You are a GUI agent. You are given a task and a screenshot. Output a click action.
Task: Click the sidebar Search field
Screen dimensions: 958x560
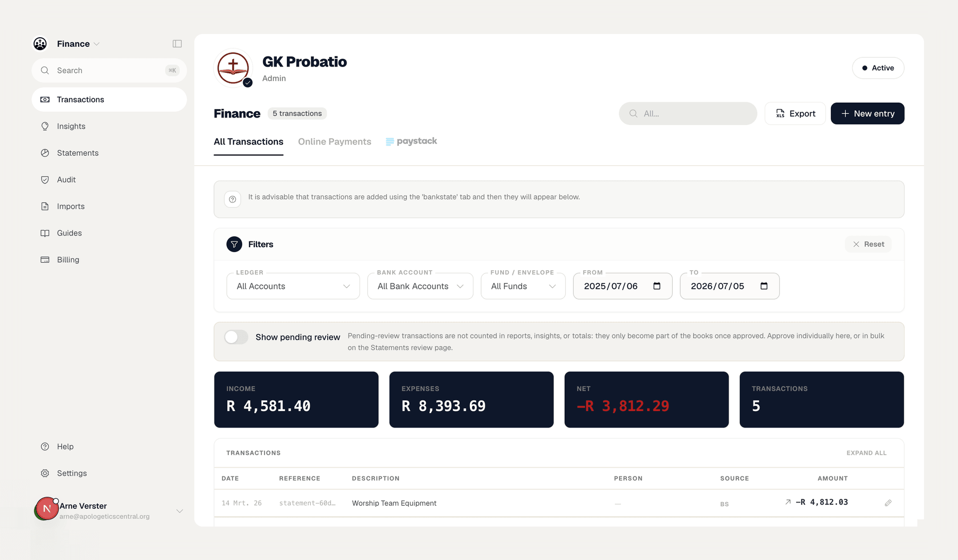click(x=109, y=70)
